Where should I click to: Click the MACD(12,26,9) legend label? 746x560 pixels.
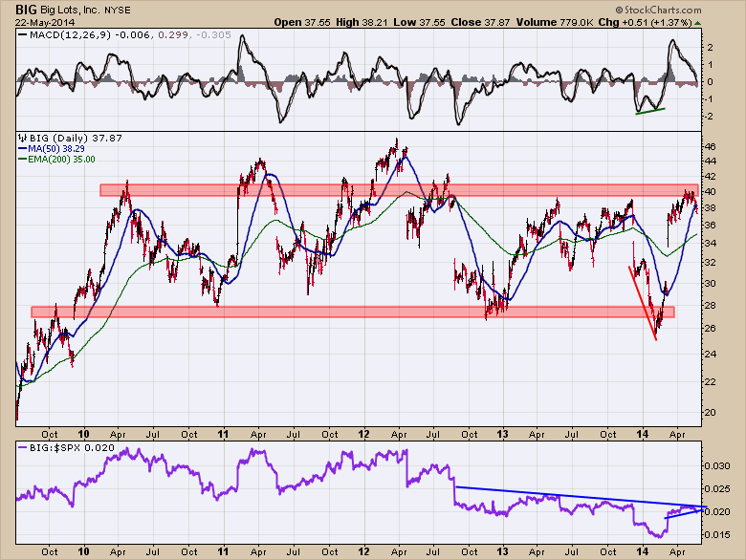(71, 34)
